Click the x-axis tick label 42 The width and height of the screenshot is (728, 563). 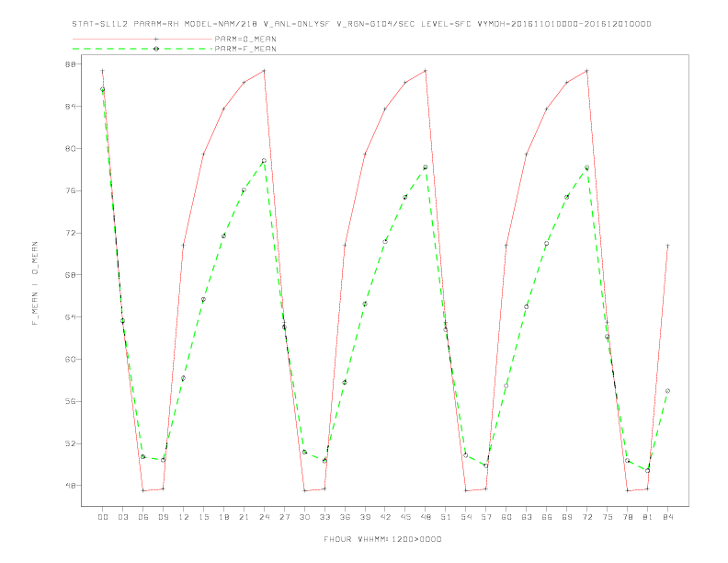pyautogui.click(x=385, y=517)
